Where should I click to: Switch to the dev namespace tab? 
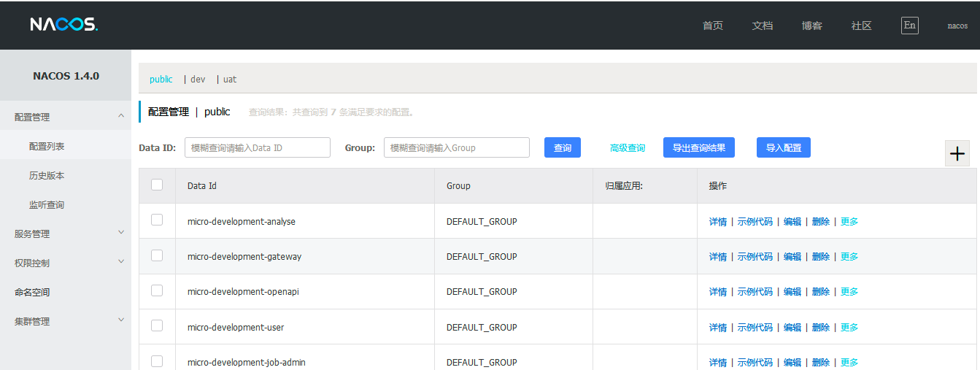pyautogui.click(x=198, y=79)
